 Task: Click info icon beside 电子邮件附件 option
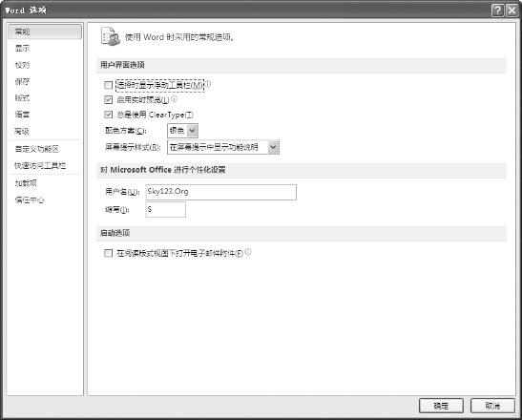click(x=248, y=252)
